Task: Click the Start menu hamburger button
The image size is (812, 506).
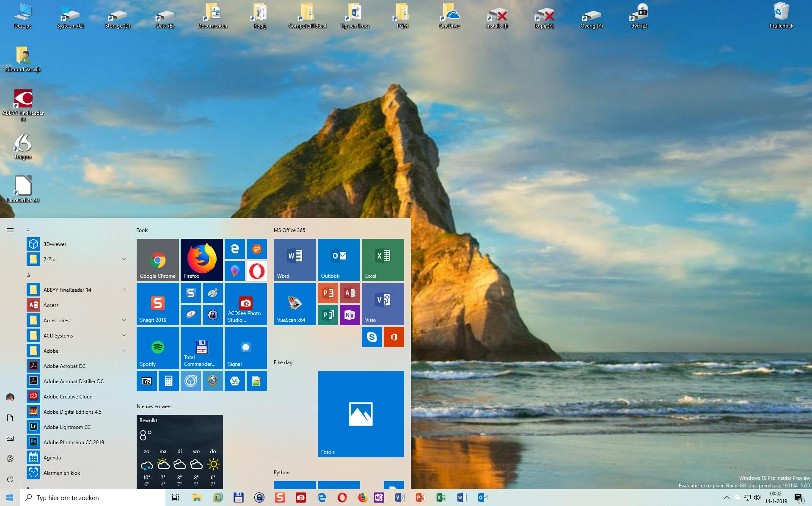Action: point(10,230)
